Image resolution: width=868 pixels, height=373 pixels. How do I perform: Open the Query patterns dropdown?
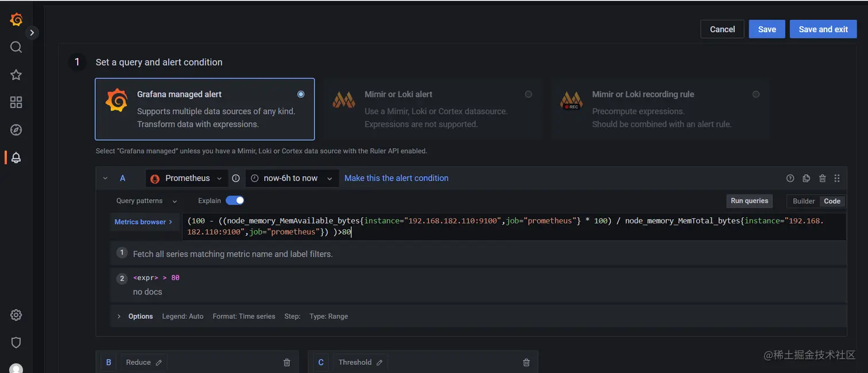(x=146, y=201)
